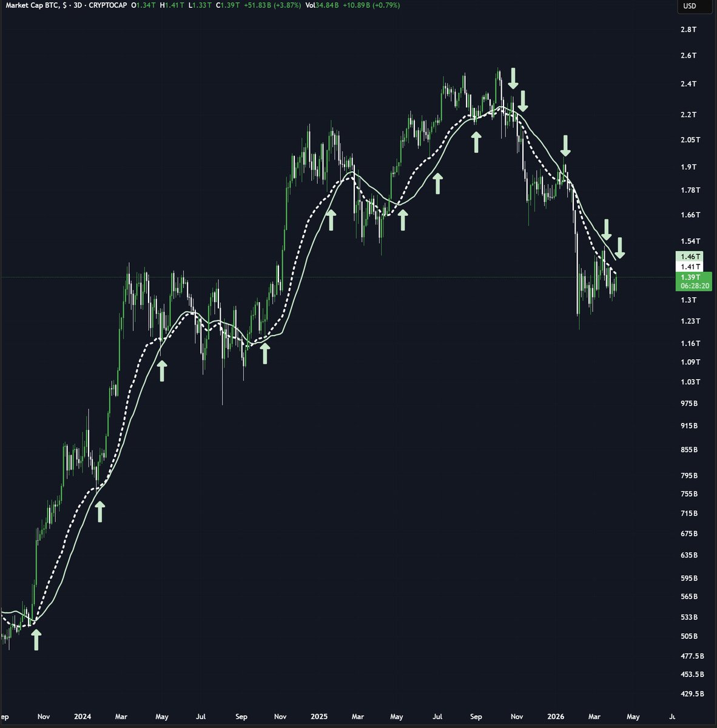Image resolution: width=717 pixels, height=728 pixels.
Task: Click the 2.8T price axis label
Action: click(688, 29)
